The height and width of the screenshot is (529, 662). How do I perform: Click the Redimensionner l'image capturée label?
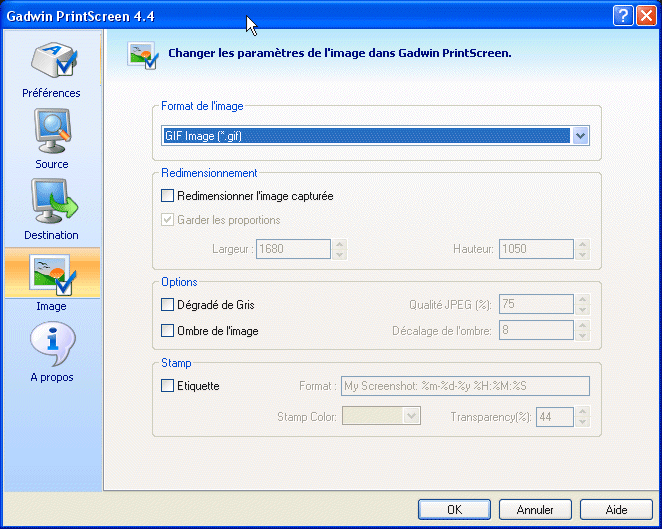click(255, 196)
